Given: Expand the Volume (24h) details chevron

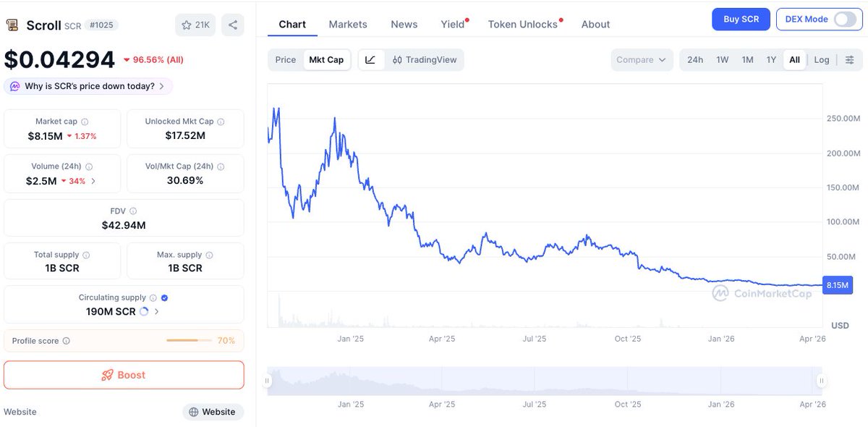Looking at the screenshot, I should [x=93, y=181].
